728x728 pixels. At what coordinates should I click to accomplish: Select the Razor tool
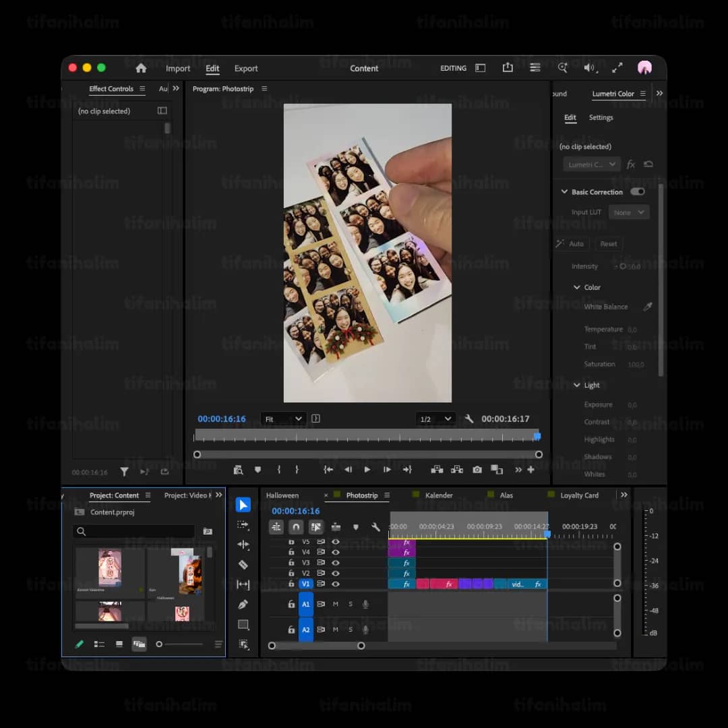tap(243, 565)
